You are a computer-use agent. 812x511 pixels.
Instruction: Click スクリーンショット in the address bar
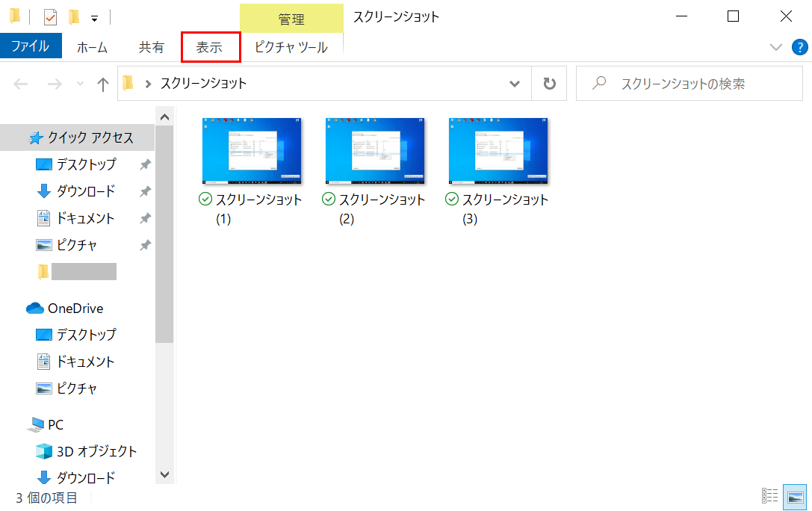coord(203,84)
